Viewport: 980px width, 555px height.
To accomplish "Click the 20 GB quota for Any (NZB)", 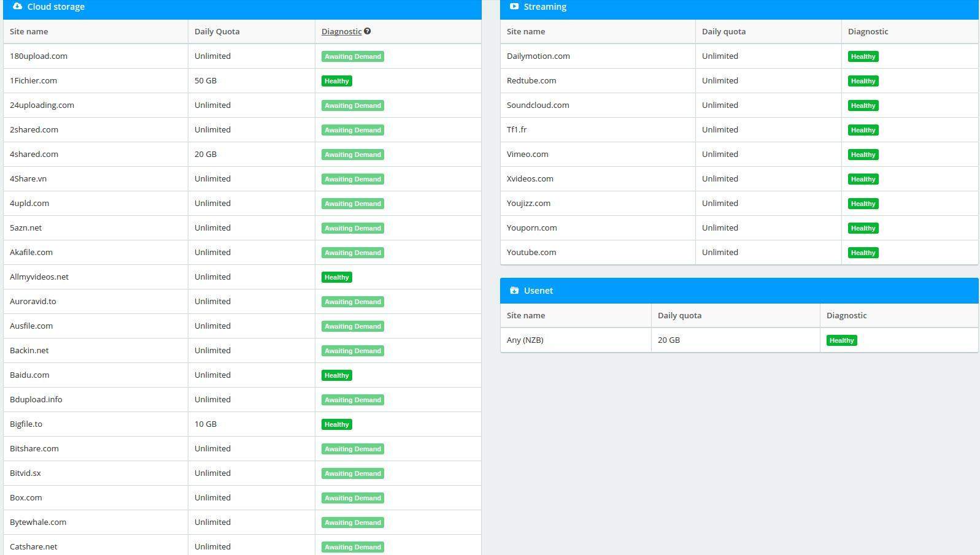I will tap(669, 340).
